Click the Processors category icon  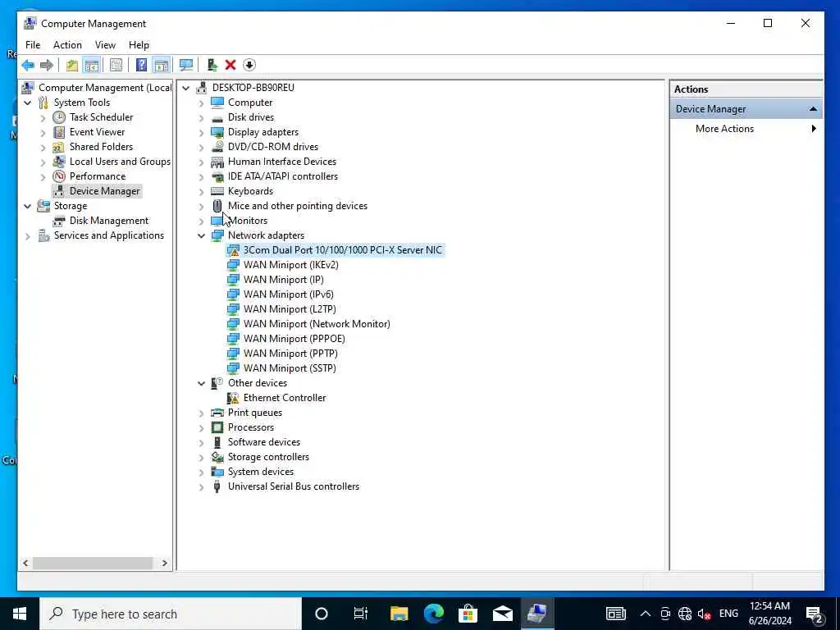217,427
